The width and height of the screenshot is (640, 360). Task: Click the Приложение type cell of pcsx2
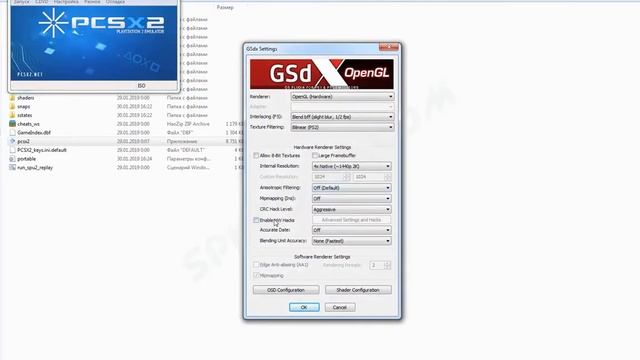(x=182, y=141)
